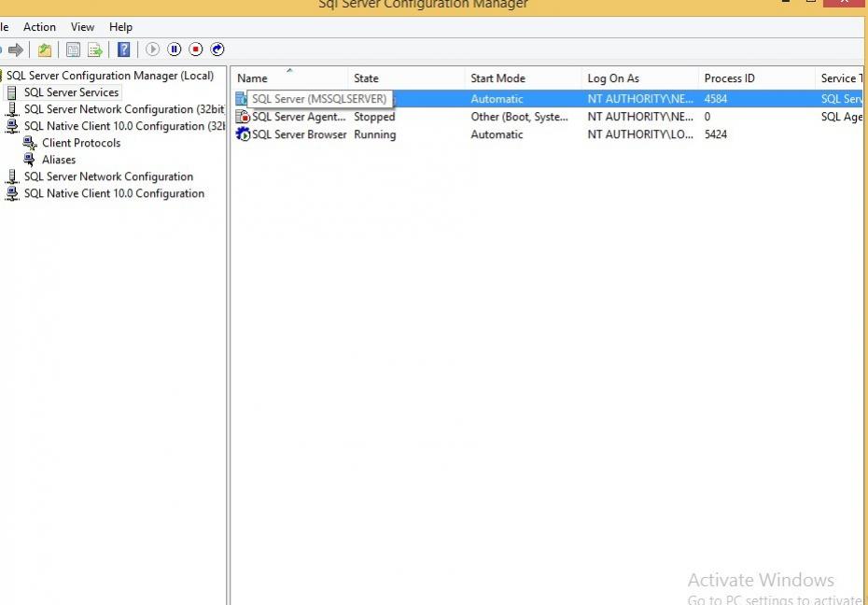Click the Forward arrow toolbar icon
The width and height of the screenshot is (868, 605).
point(16,49)
